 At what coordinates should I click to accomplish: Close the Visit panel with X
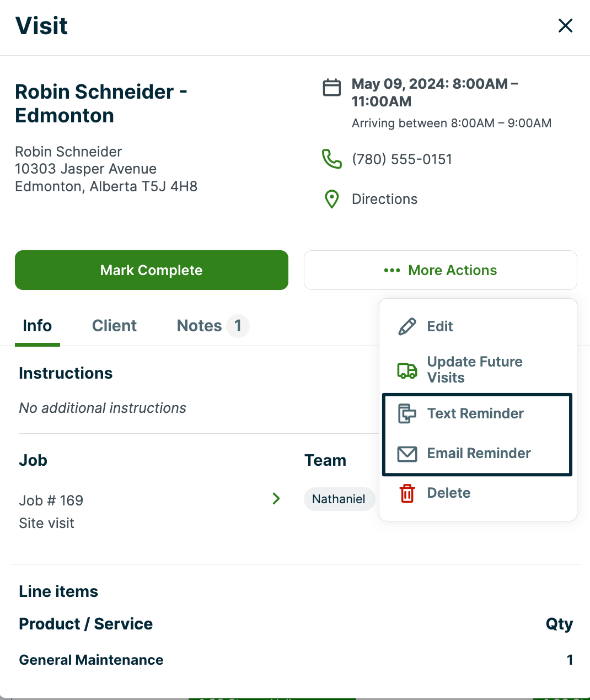565,25
